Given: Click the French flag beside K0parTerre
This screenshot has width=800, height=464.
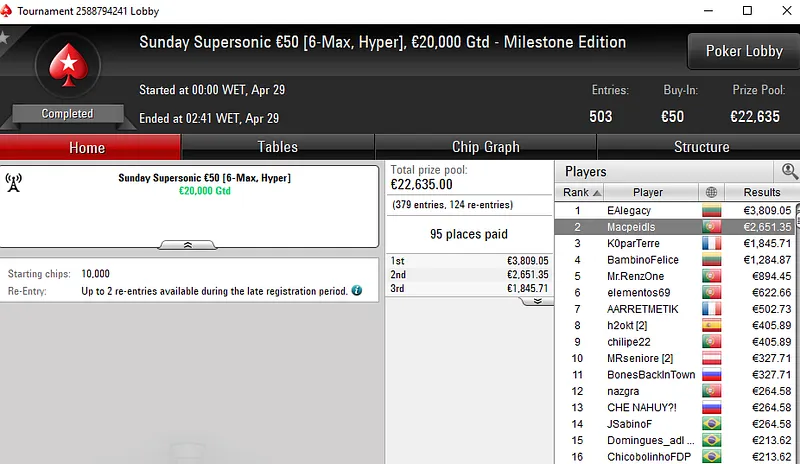Looking at the screenshot, I should (712, 244).
